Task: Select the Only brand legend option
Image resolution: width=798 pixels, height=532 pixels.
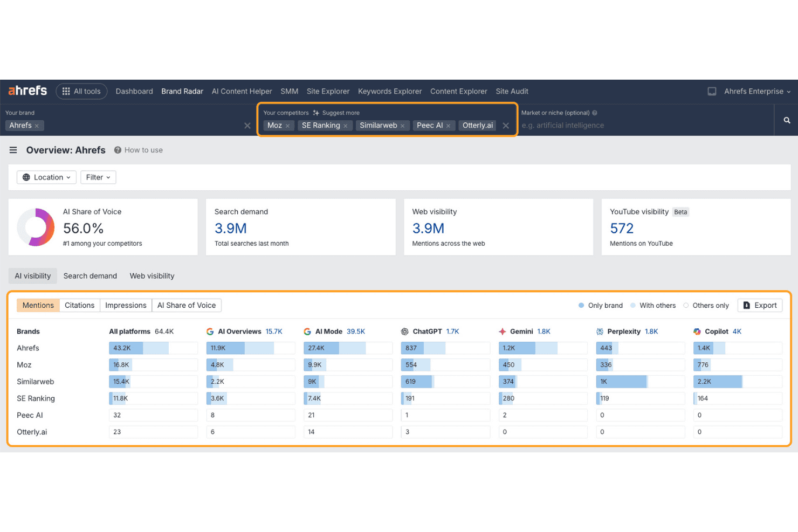Action: [600, 305]
